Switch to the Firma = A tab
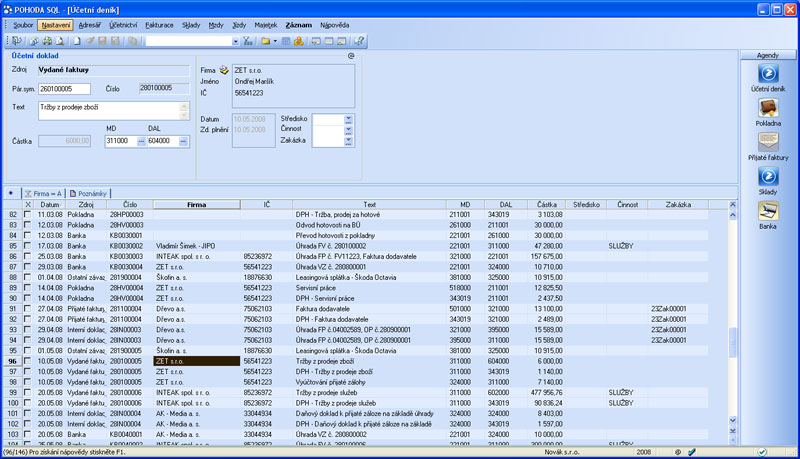This screenshot has width=800, height=459. tap(43, 193)
